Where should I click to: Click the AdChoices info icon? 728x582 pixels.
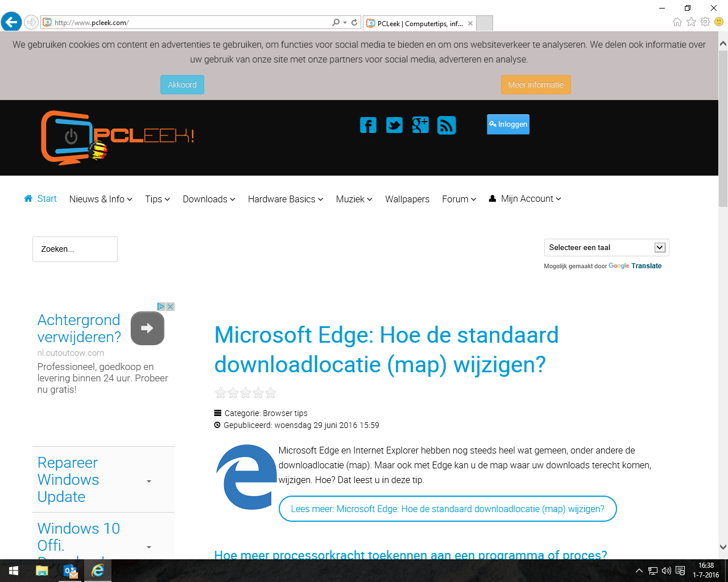coord(161,306)
